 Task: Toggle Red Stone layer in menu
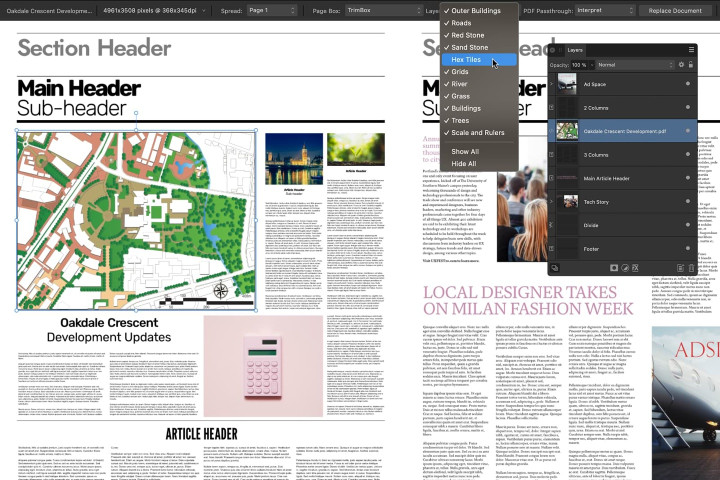point(479,35)
